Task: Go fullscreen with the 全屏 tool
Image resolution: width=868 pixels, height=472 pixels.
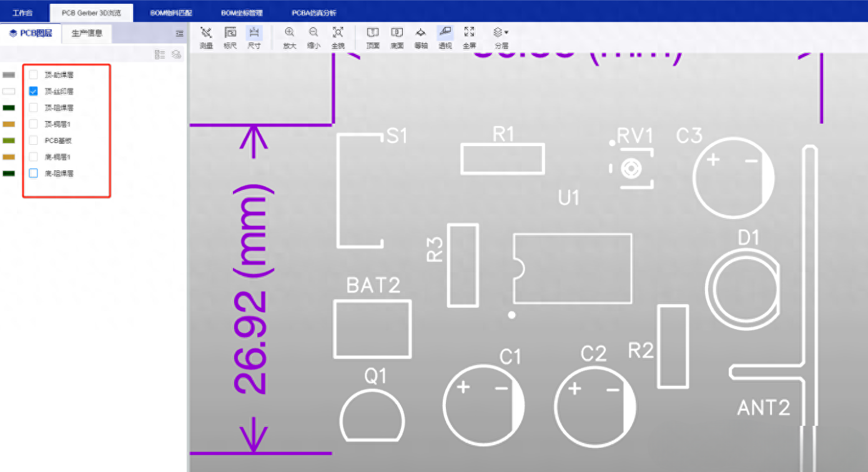Action: pos(470,37)
